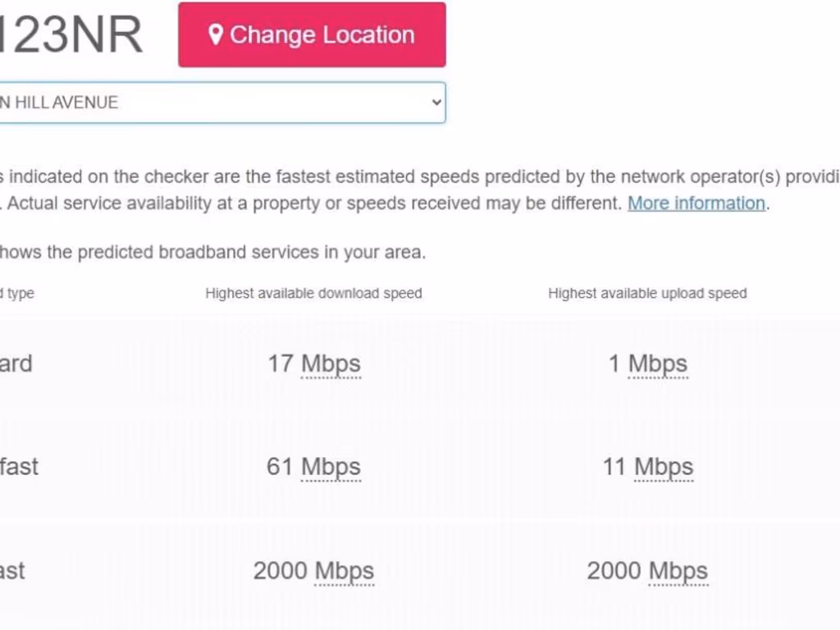
Task: Click the map pin icon on Change Location
Action: click(216, 34)
